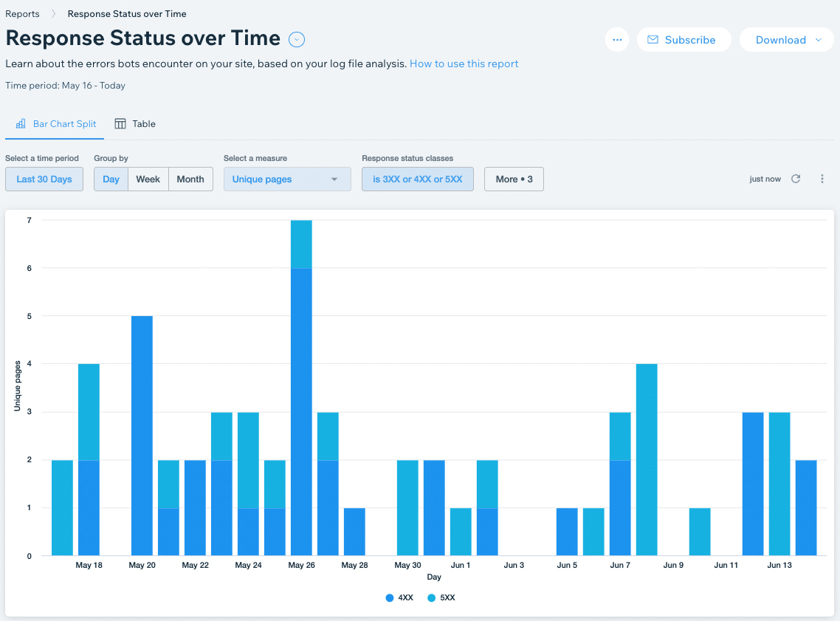This screenshot has width=840, height=621.
Task: Group the chart by Month
Action: 190,179
